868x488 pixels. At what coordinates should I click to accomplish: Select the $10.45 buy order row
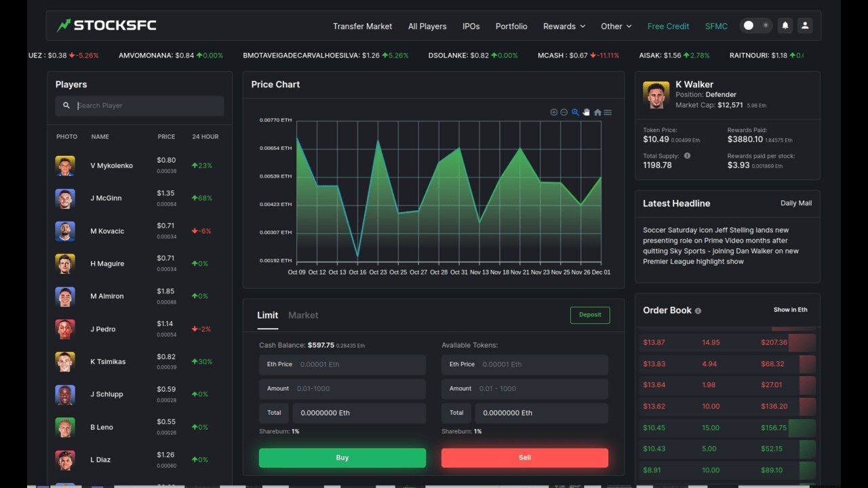click(728, 428)
